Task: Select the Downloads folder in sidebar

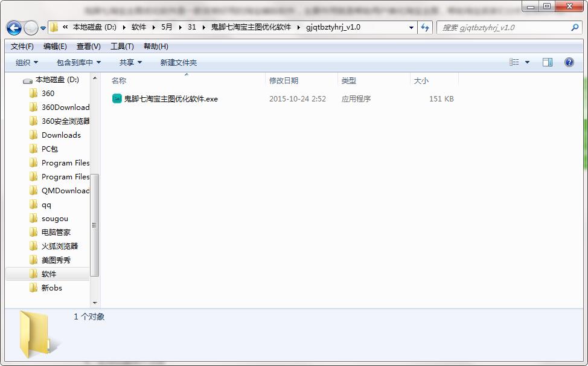Action: (61, 135)
